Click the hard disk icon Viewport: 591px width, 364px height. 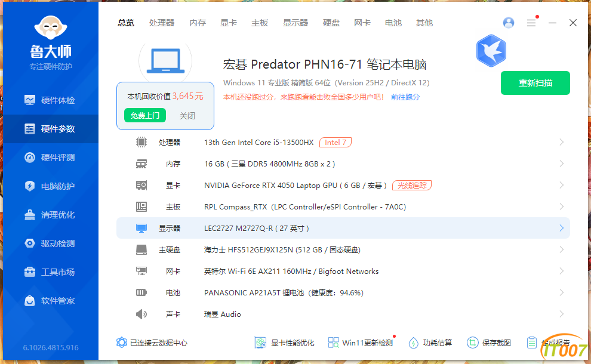(141, 250)
